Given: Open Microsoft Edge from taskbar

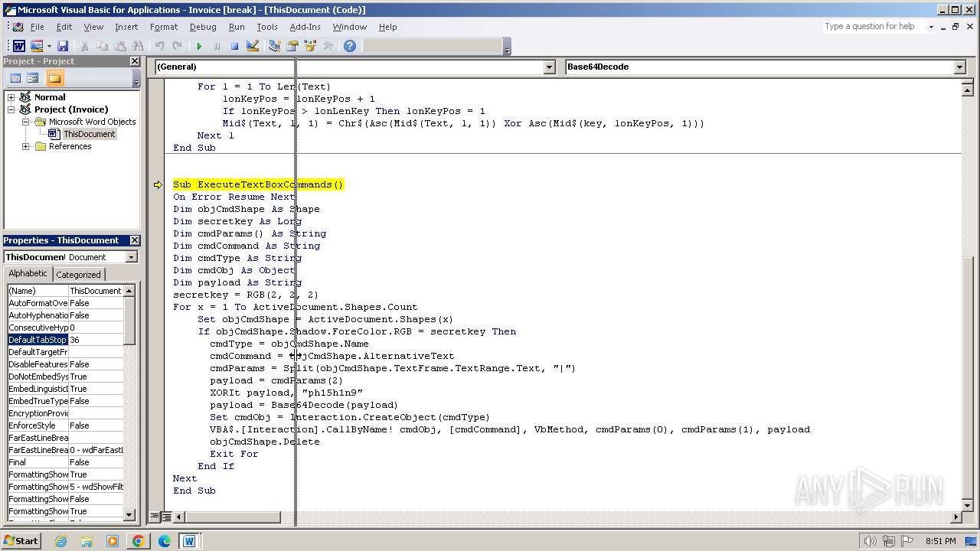Looking at the screenshot, I should [164, 541].
